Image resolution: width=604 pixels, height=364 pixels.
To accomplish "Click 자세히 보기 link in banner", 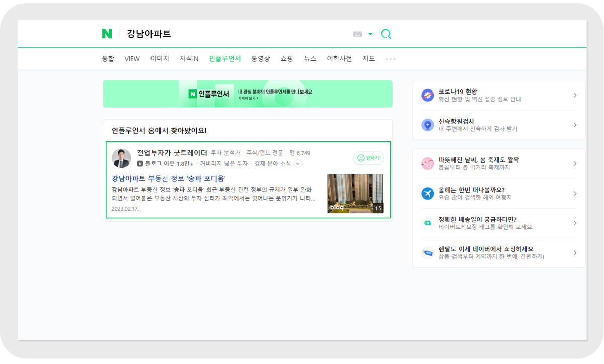I will 248,98.
